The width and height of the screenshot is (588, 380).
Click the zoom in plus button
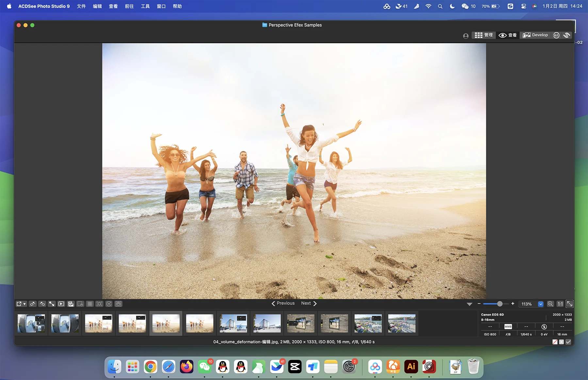point(513,304)
